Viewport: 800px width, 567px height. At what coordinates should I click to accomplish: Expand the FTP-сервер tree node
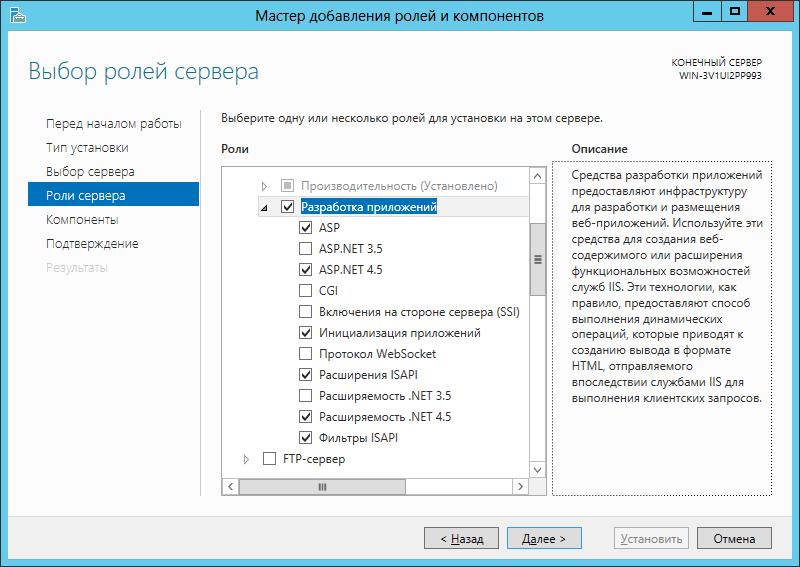246,459
